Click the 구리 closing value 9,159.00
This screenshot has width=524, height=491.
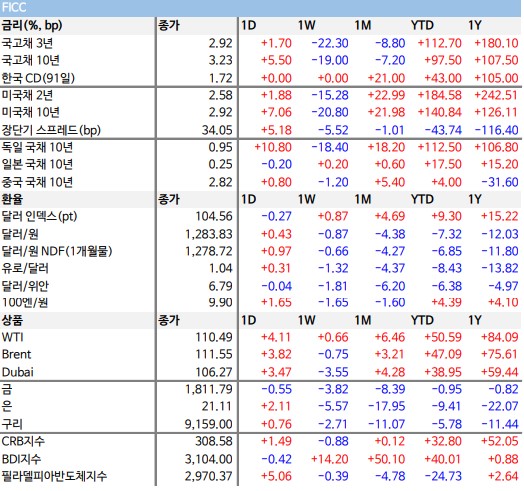click(209, 424)
